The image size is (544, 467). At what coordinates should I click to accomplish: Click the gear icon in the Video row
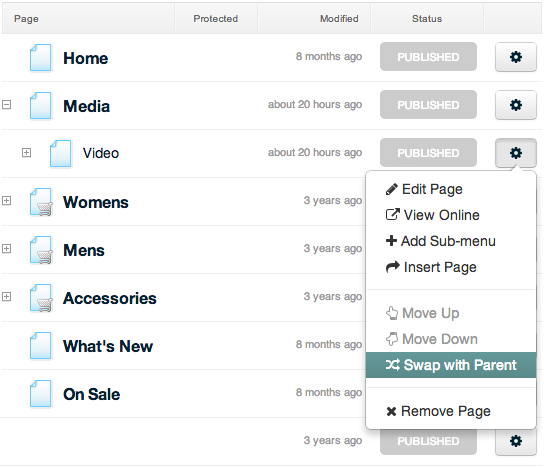point(516,153)
